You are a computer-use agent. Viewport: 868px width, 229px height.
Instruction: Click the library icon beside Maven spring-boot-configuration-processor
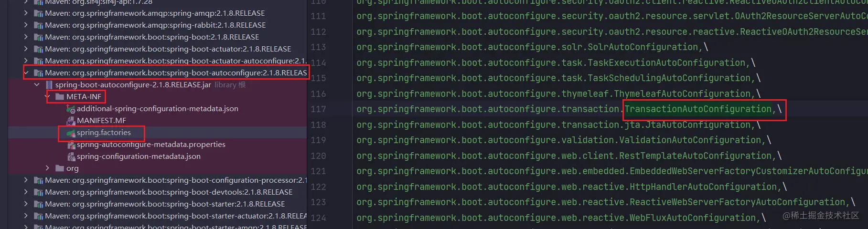38,180
